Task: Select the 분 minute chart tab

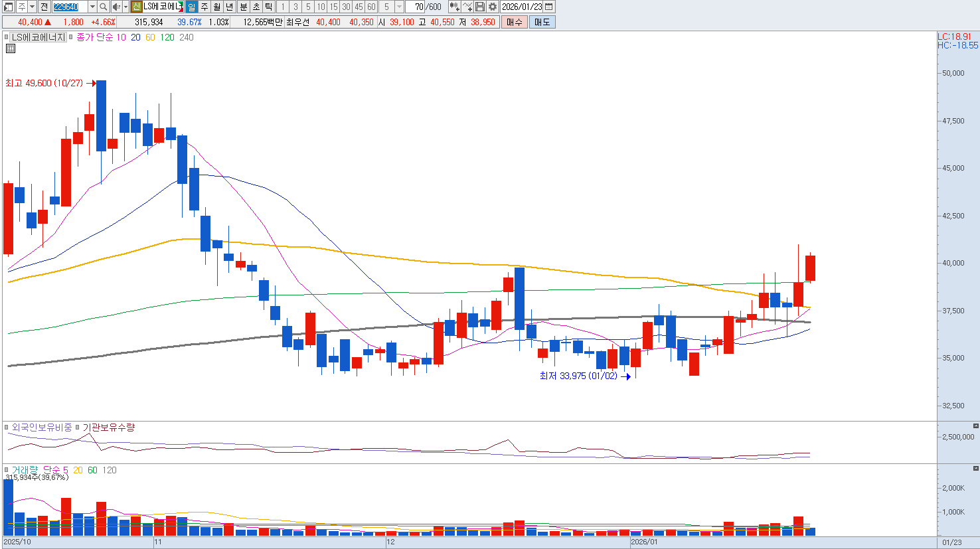Action: pos(243,7)
